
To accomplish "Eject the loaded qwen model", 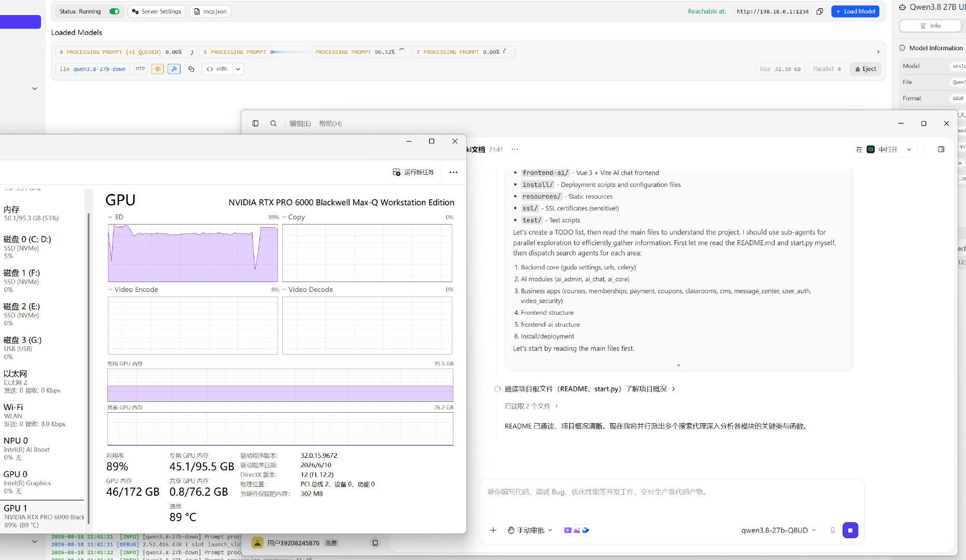I will coord(865,69).
